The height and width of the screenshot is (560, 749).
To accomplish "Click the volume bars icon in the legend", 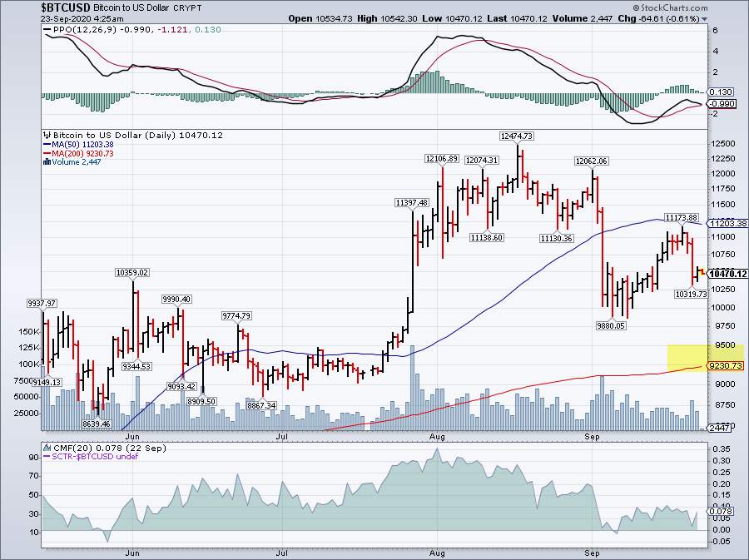I will [47, 161].
